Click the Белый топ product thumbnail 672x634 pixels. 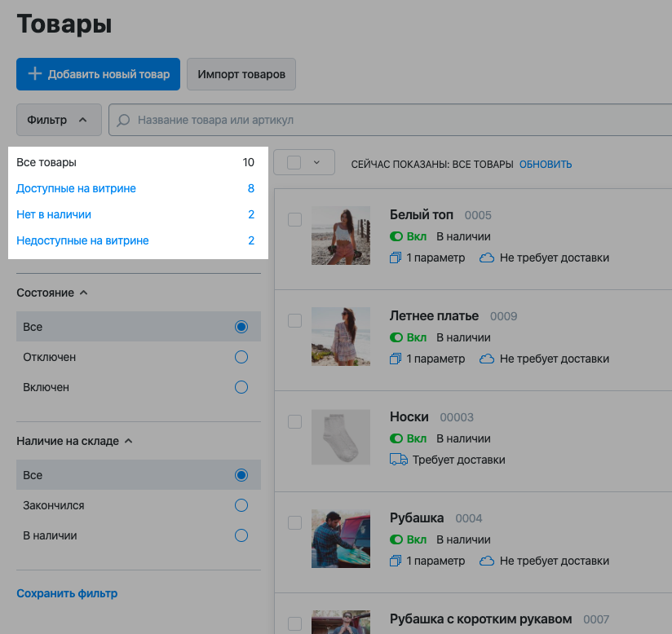[341, 236]
